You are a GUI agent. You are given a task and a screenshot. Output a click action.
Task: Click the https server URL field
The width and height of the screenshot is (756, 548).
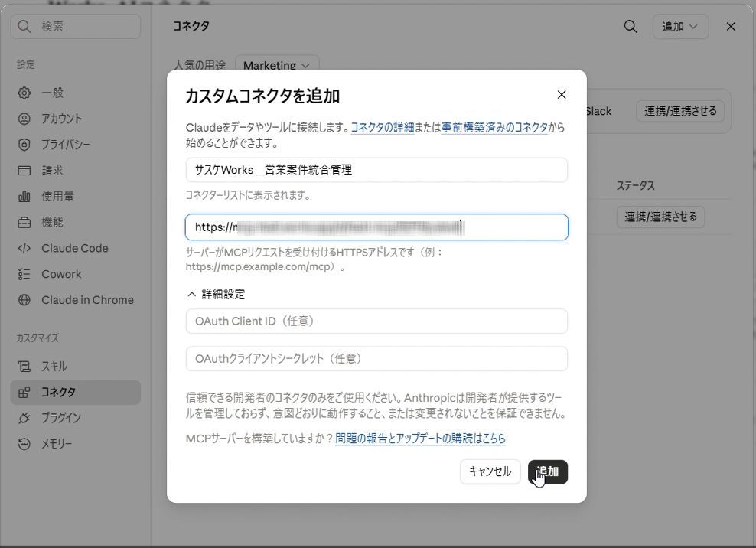click(376, 227)
